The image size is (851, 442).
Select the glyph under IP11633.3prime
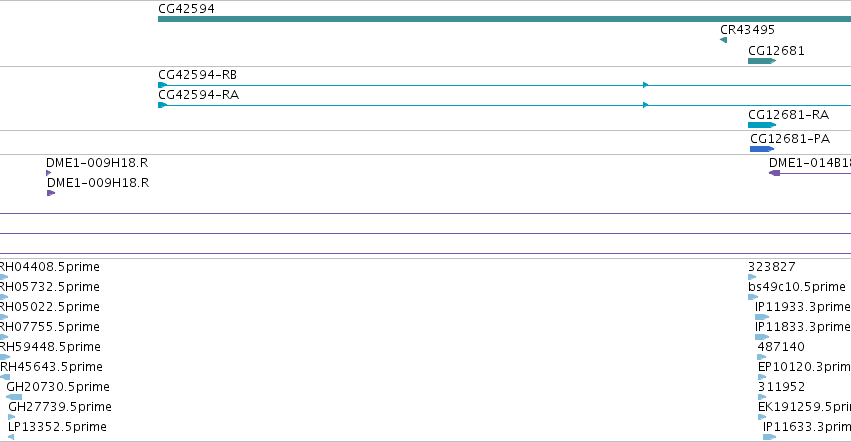point(770,437)
